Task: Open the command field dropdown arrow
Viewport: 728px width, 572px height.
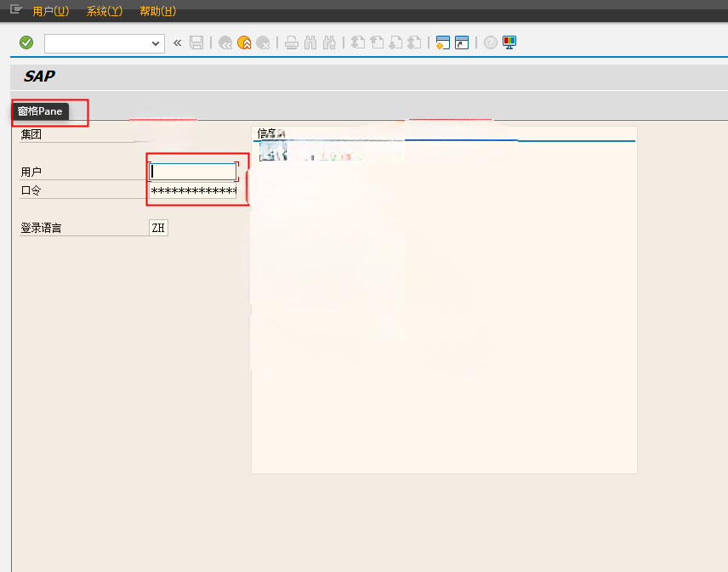Action: click(156, 43)
